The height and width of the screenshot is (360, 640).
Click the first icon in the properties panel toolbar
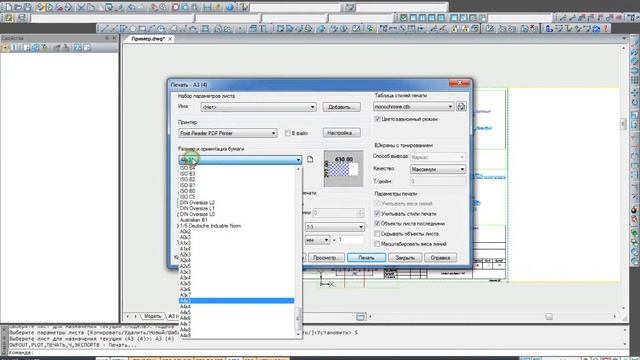point(6,48)
